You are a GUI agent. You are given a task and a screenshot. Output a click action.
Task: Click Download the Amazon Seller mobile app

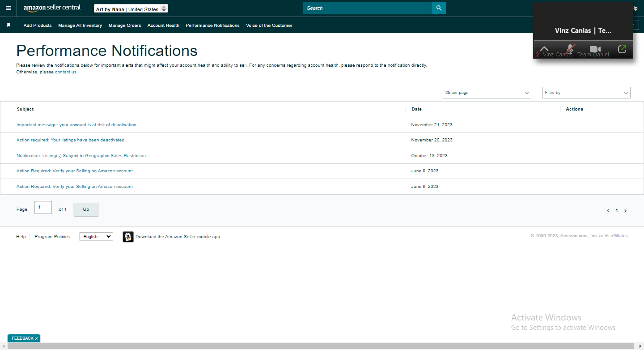point(178,237)
